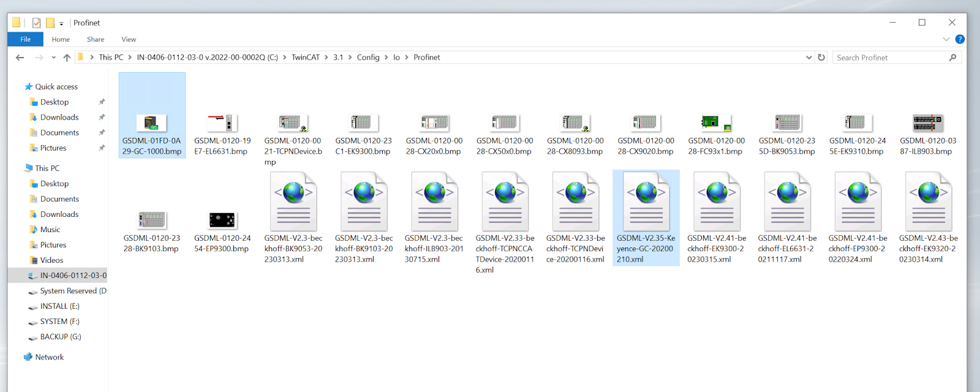Select GSDML-0120-235D-BK9053.bmp file icon
The image size is (980, 392).
(787, 123)
